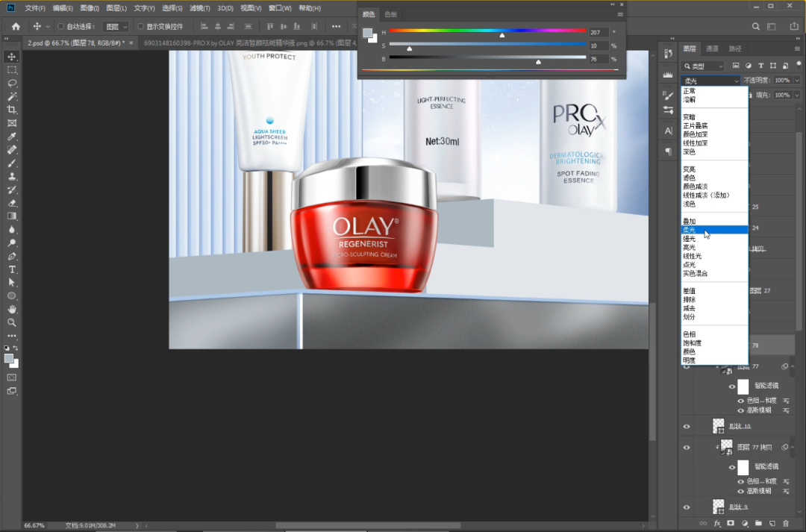Select the Magic Wand tool
806x532 pixels.
pyautogui.click(x=12, y=97)
